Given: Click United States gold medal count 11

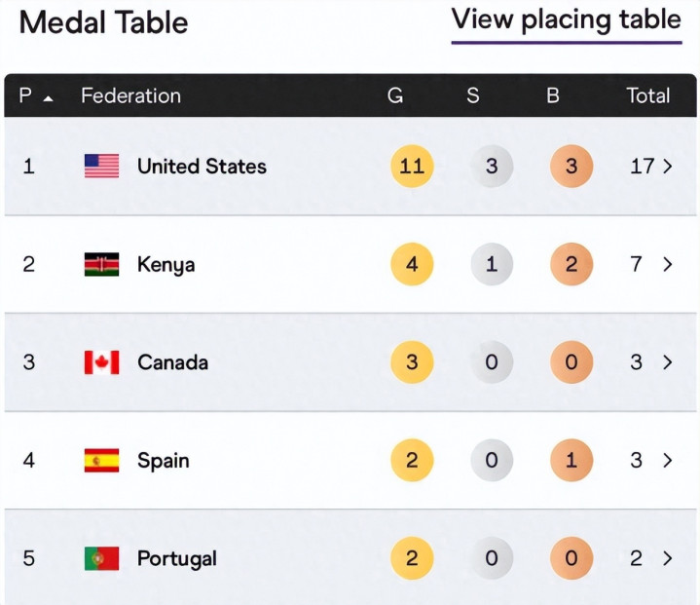Looking at the screenshot, I should point(412,166).
